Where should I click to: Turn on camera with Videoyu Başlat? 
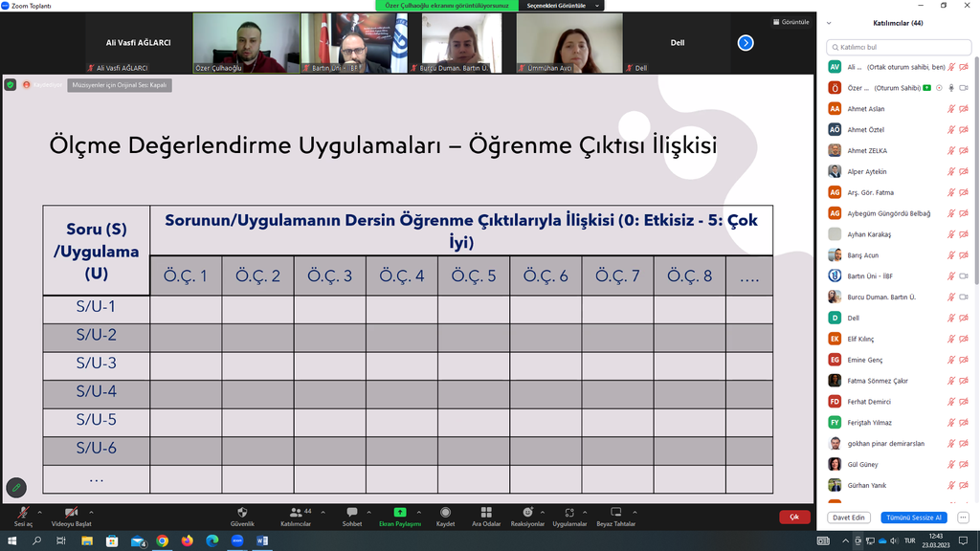tap(71, 513)
